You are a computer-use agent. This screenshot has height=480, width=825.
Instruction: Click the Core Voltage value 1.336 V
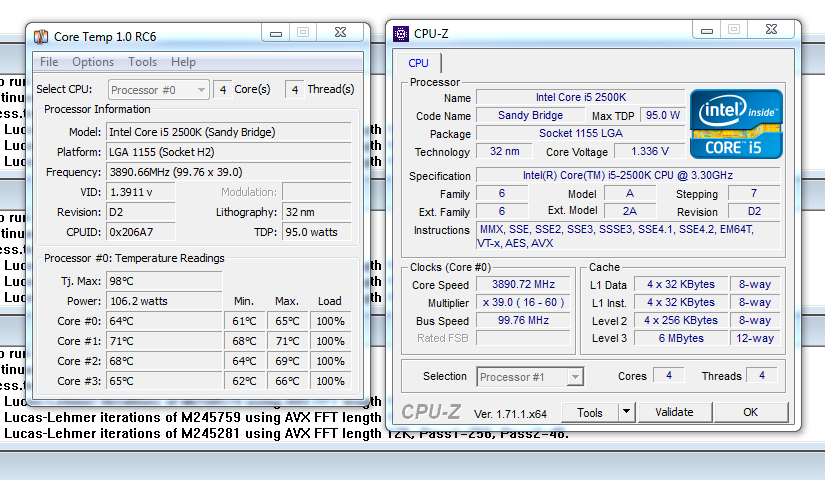point(650,152)
